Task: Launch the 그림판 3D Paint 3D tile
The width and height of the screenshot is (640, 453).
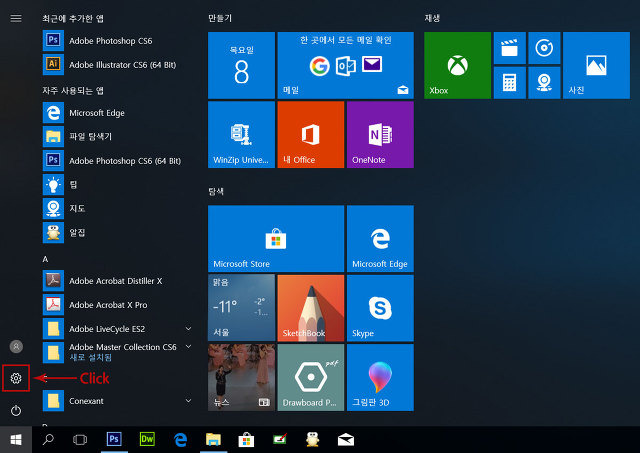Action: click(380, 378)
